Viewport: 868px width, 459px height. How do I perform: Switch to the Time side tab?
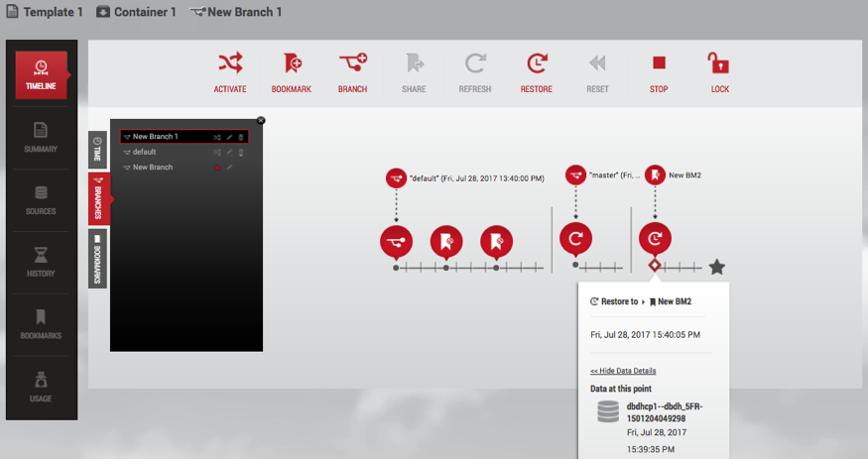97,149
